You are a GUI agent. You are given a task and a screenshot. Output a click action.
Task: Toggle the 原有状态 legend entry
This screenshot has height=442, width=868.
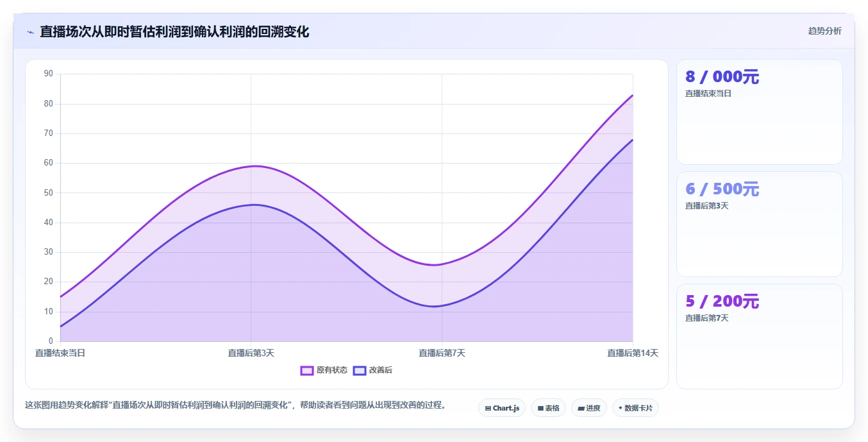(x=324, y=370)
